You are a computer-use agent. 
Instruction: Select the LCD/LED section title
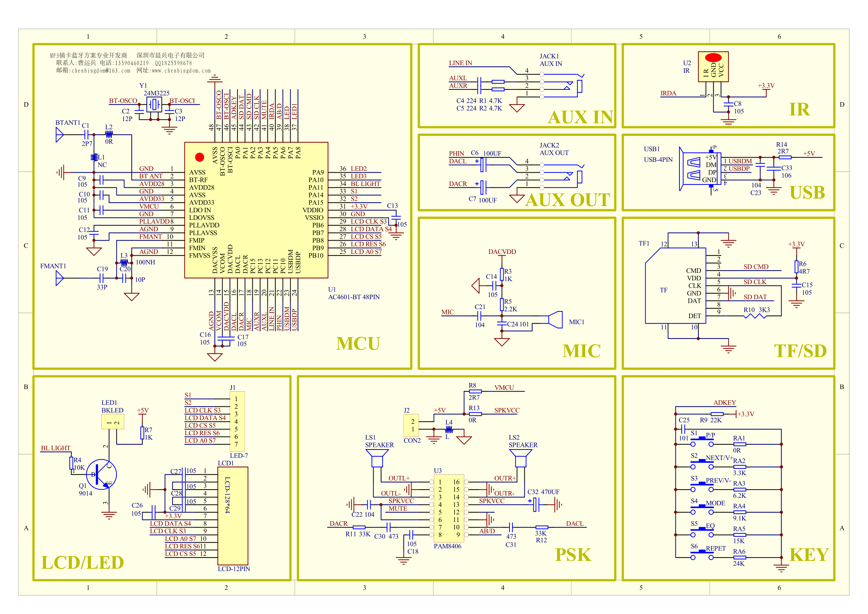coord(82,562)
